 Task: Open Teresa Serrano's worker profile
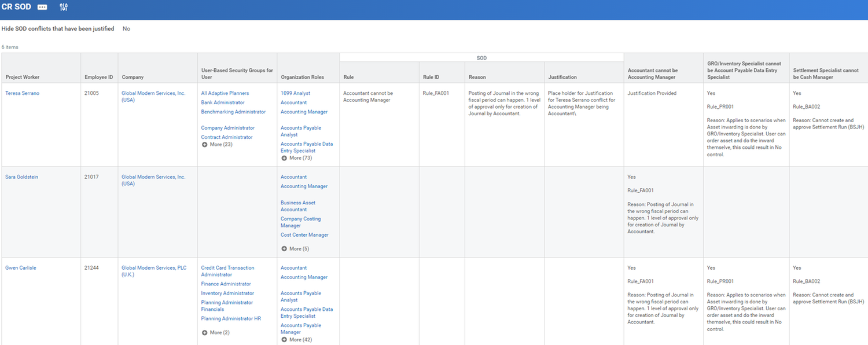pyautogui.click(x=22, y=93)
